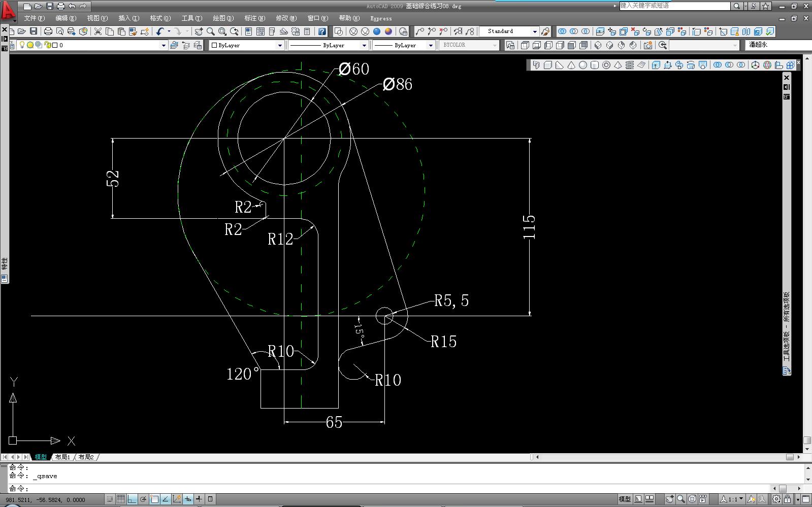Toggle Object Snap in the status bar

[154, 499]
